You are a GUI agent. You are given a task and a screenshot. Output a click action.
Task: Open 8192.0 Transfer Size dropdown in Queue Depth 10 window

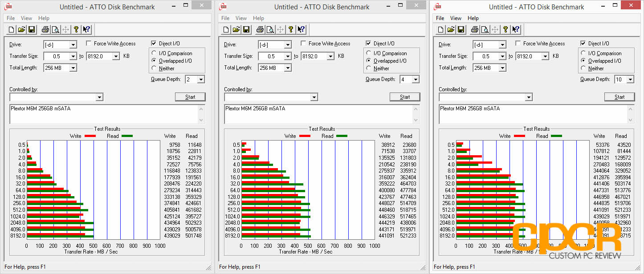[545, 56]
